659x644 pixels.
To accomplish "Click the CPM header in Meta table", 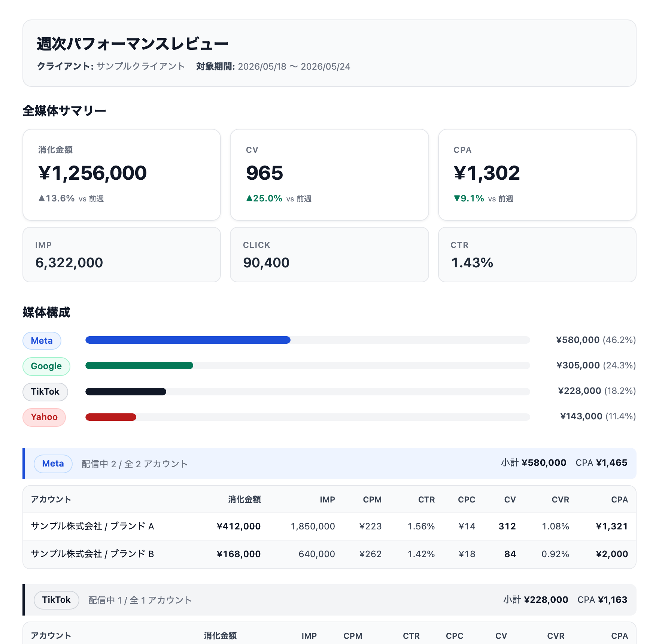I will (372, 499).
